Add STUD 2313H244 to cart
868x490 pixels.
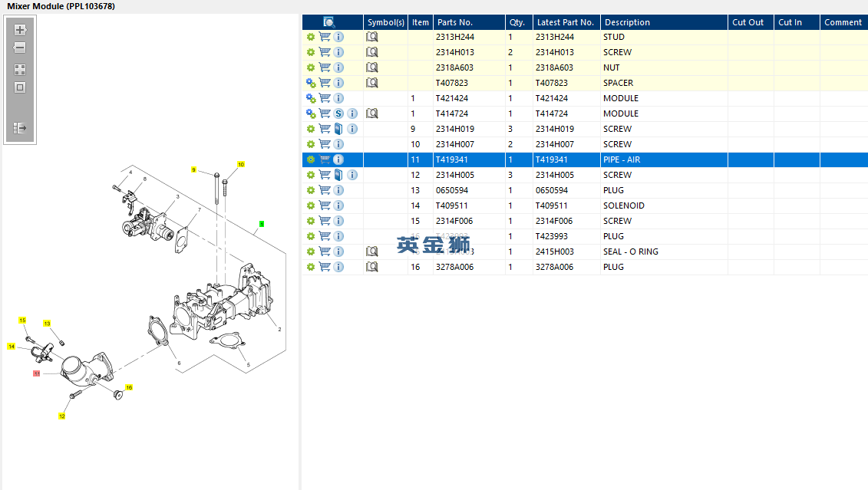pyautogui.click(x=325, y=37)
